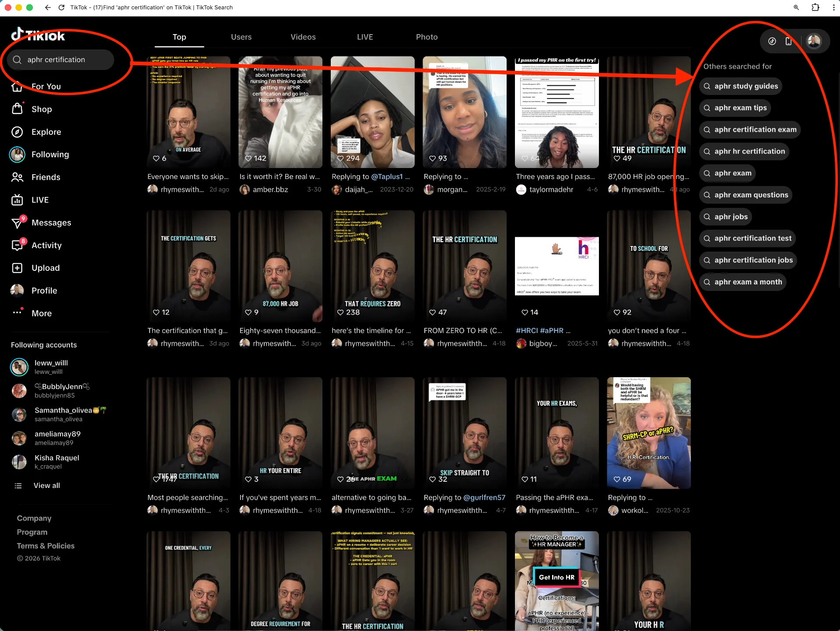Viewport: 840px width, 631px height.
Task: Click View all following accounts
Action: point(47,485)
